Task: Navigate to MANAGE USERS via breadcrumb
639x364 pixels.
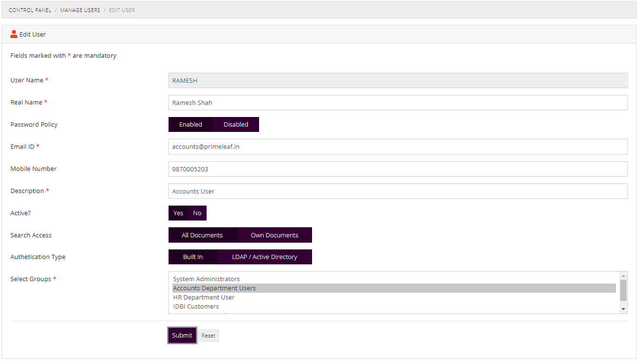Action: (80, 10)
